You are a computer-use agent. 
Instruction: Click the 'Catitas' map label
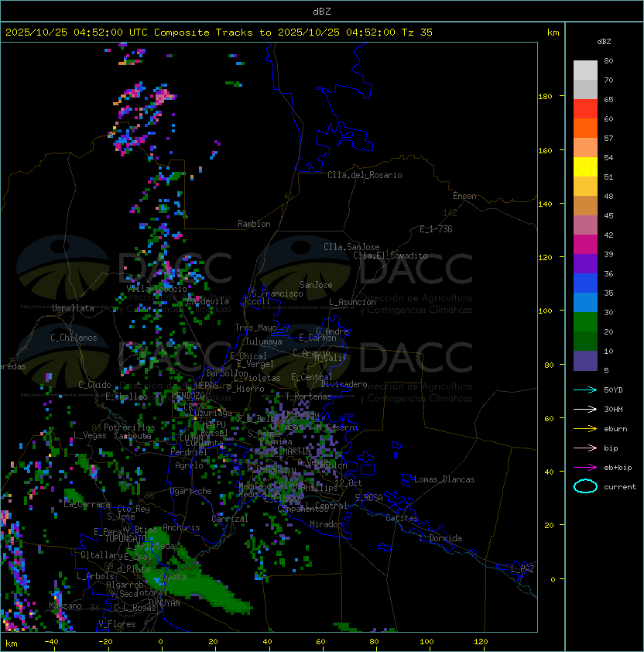[402, 518]
